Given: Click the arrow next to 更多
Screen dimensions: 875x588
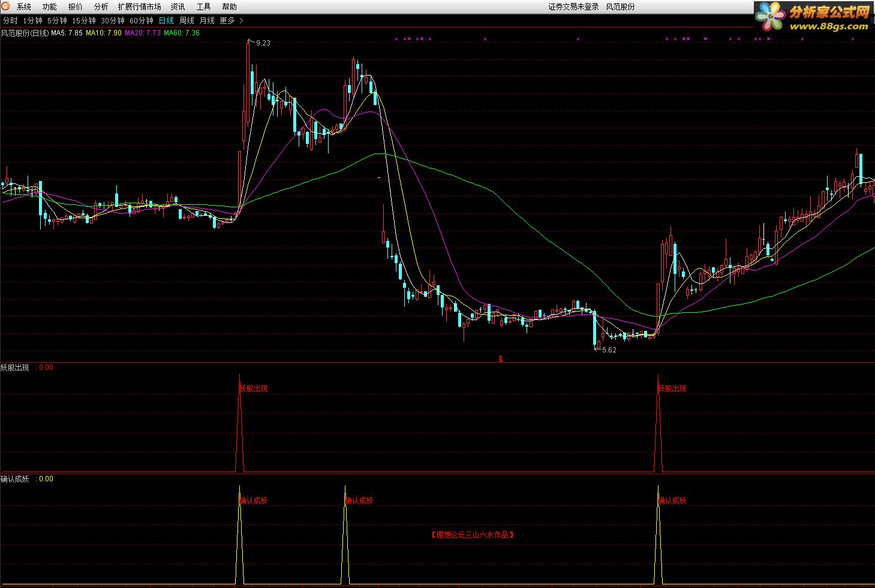Looking at the screenshot, I should 241,20.
